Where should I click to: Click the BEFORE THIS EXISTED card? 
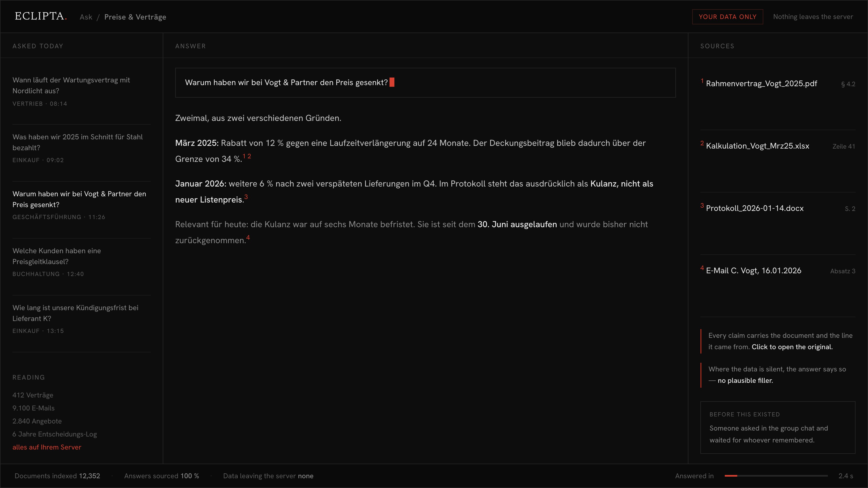pos(778,427)
